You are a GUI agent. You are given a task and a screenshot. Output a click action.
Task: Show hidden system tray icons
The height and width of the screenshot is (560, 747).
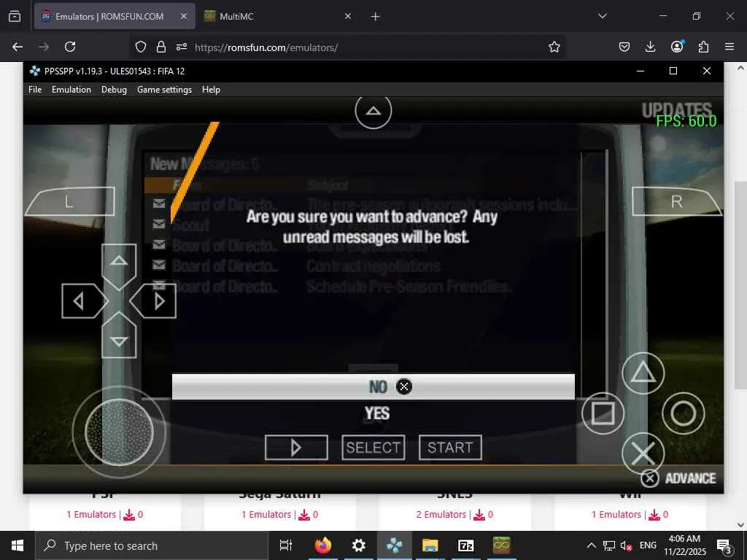coord(591,545)
